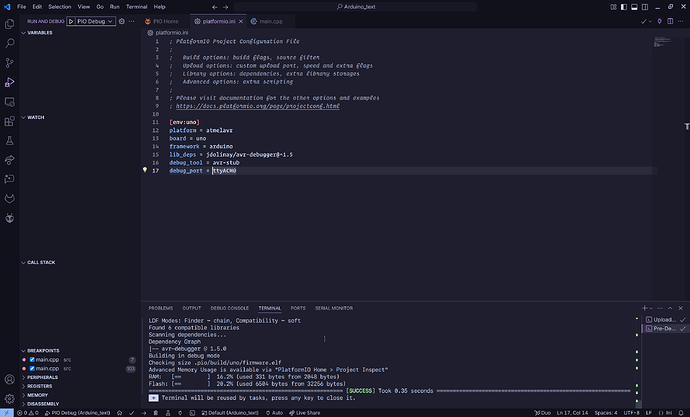Click PIO Debug (Arduino_text) in status bar

(78, 413)
